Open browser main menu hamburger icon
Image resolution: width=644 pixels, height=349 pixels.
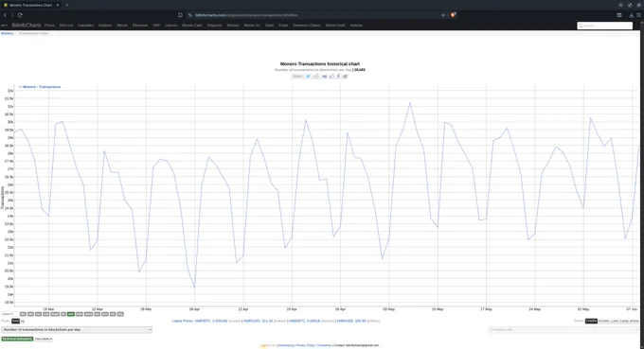pos(638,15)
